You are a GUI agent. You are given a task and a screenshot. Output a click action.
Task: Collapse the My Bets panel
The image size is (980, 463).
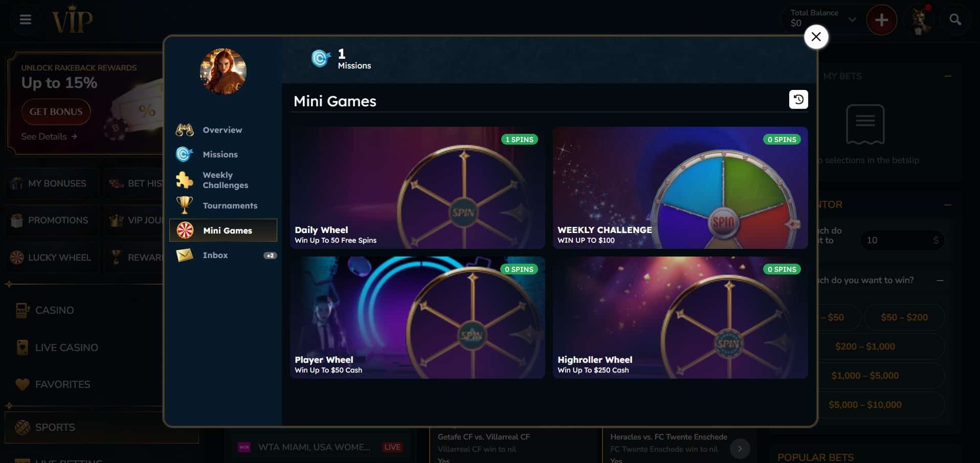pyautogui.click(x=948, y=76)
